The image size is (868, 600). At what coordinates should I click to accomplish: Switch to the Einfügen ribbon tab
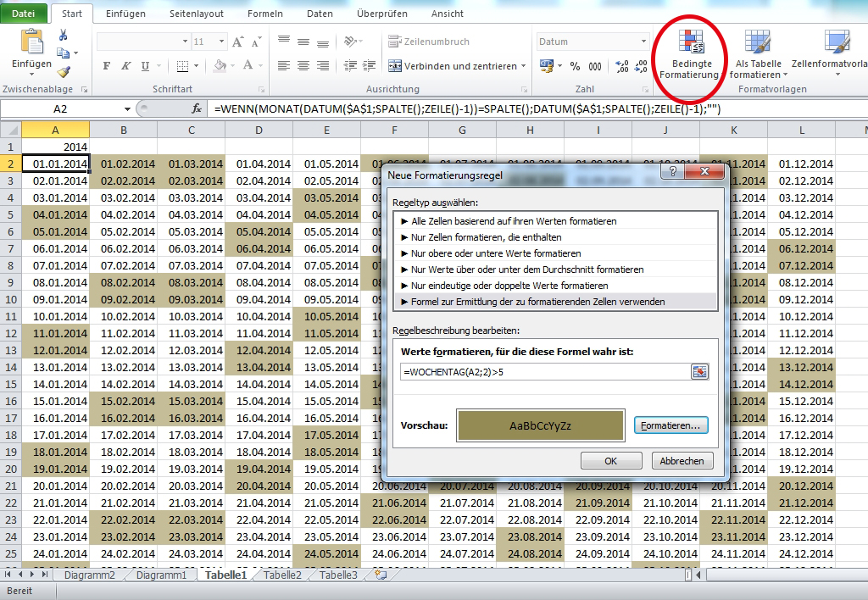click(x=125, y=14)
